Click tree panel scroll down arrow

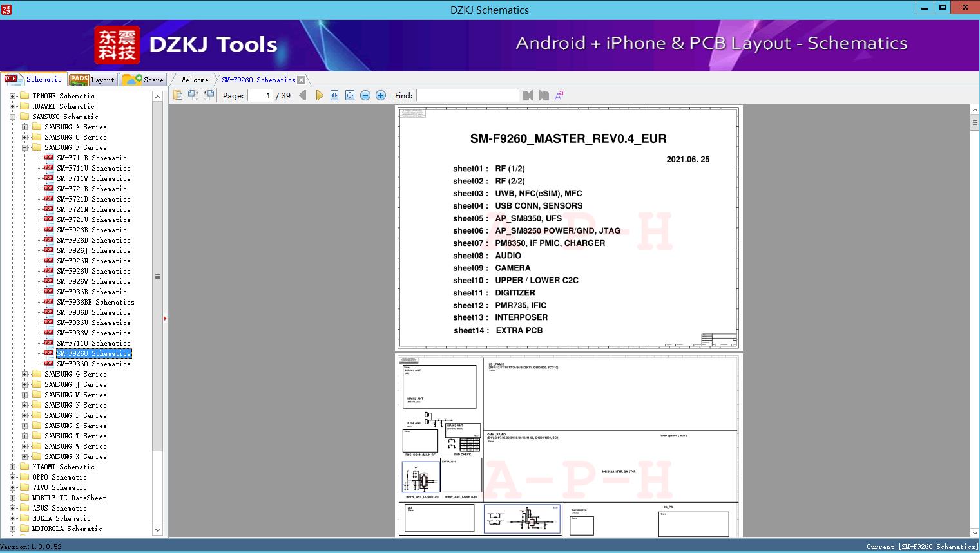coord(157,530)
